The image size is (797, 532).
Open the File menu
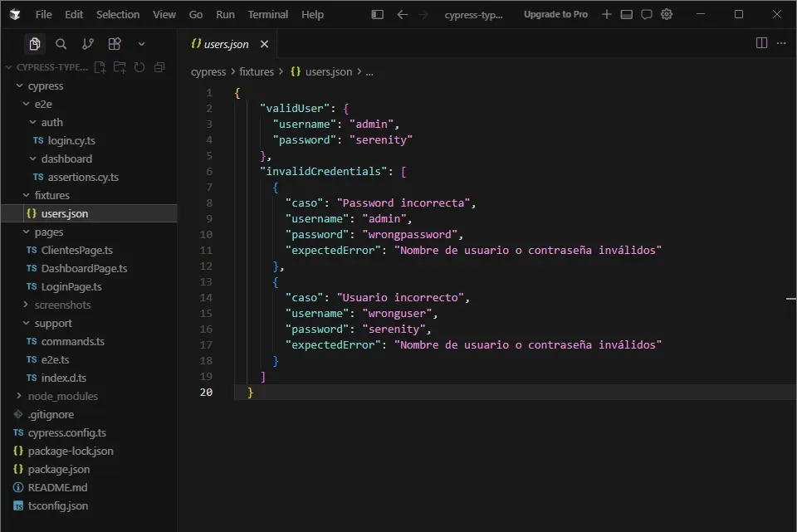(x=44, y=15)
